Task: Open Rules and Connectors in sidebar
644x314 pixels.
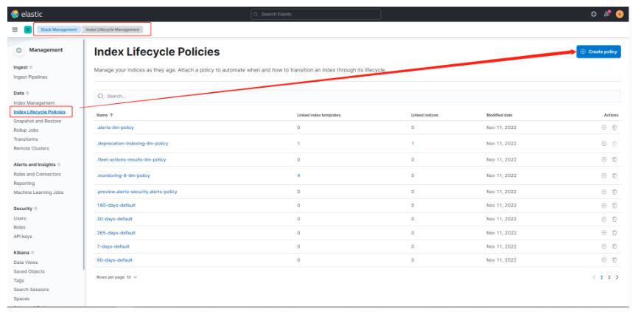Action: coord(37,174)
